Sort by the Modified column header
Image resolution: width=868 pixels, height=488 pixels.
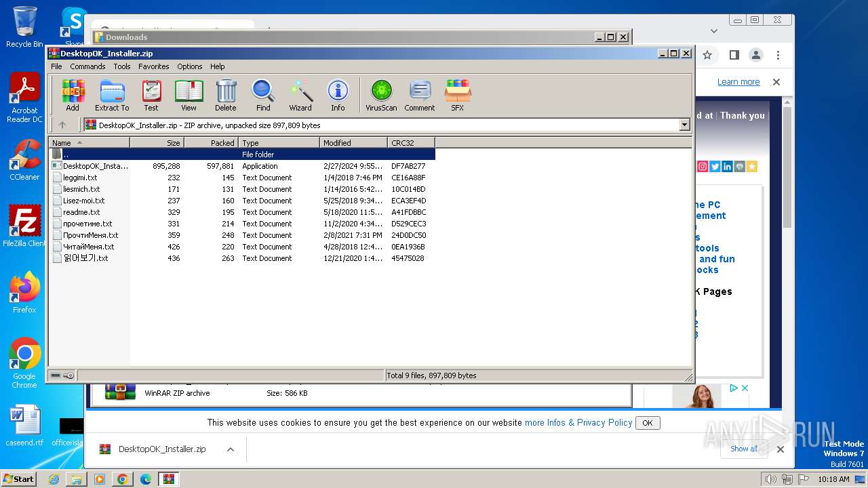353,142
